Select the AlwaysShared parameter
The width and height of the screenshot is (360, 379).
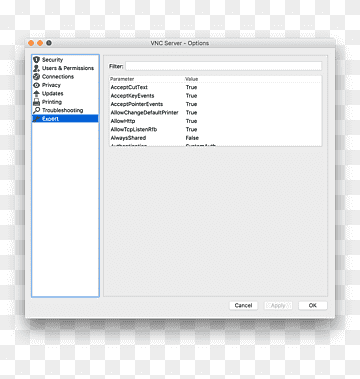(128, 138)
